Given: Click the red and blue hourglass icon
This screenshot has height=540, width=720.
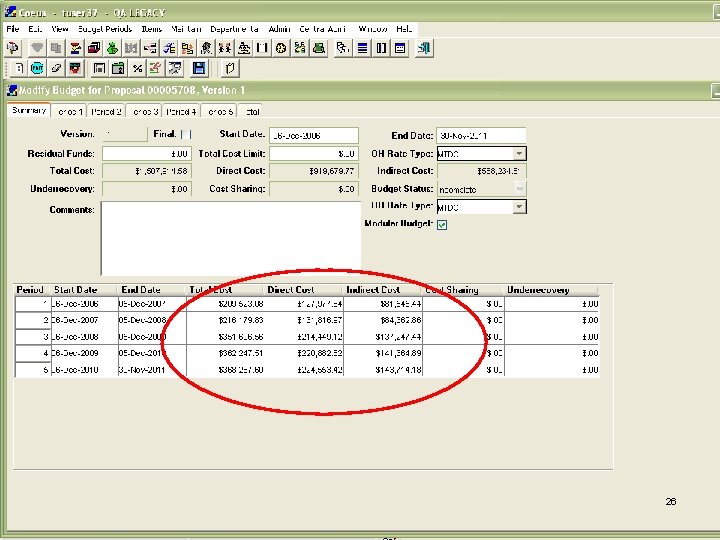Looking at the screenshot, I should point(75,48).
